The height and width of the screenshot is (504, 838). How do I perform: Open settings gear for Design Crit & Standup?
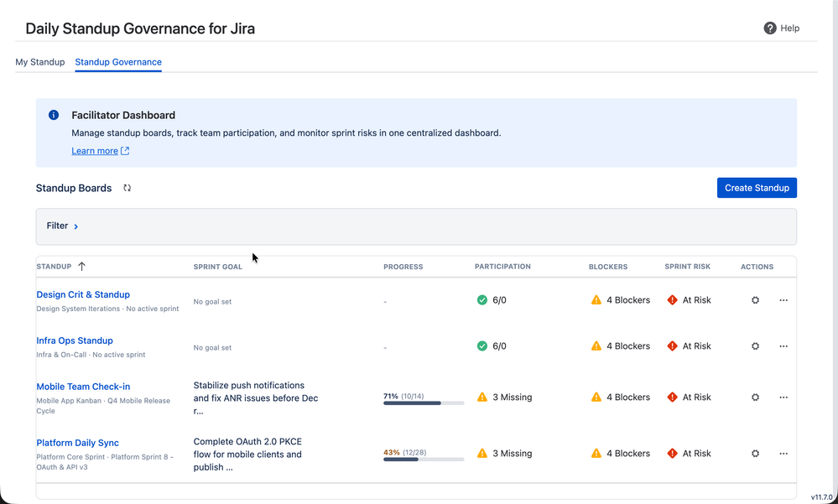[x=755, y=300]
